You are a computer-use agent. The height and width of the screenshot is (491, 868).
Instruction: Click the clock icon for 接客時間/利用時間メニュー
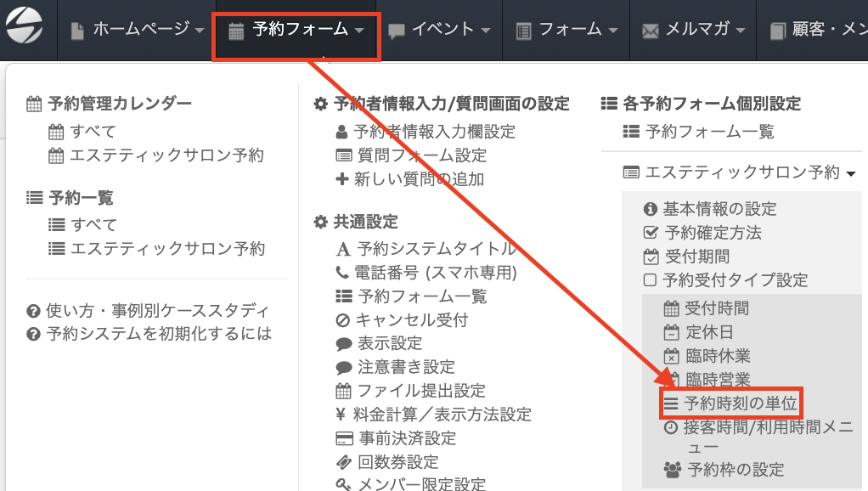coord(671,427)
